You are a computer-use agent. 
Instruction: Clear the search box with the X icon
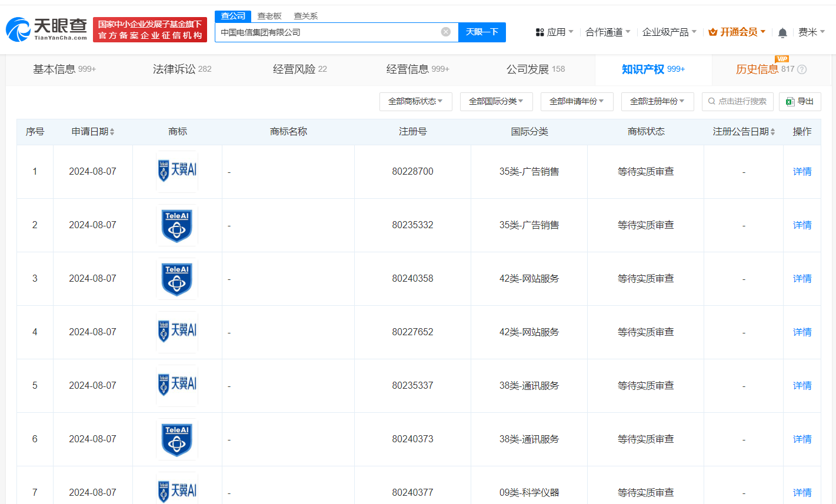[445, 32]
